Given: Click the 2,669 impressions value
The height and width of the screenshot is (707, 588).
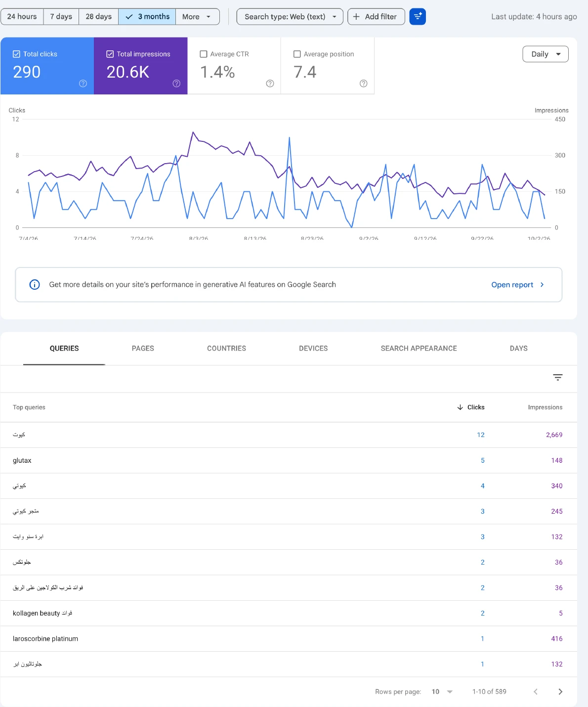Looking at the screenshot, I should point(554,435).
